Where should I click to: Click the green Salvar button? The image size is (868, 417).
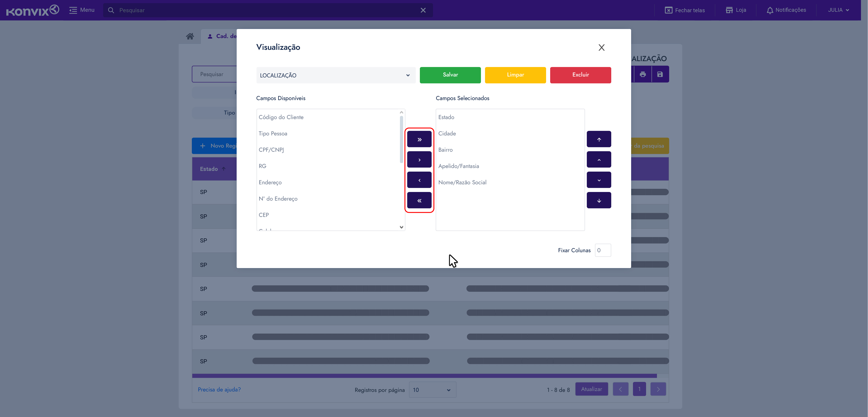coord(450,75)
